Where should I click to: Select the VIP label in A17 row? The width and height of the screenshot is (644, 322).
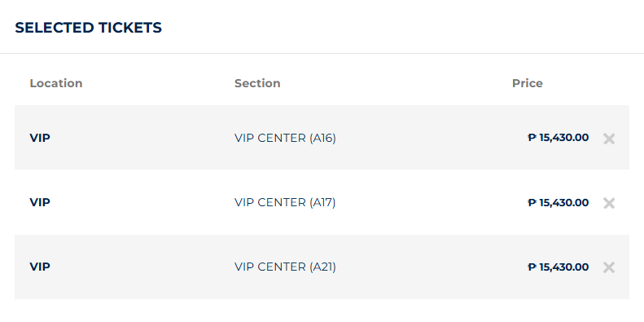40,202
